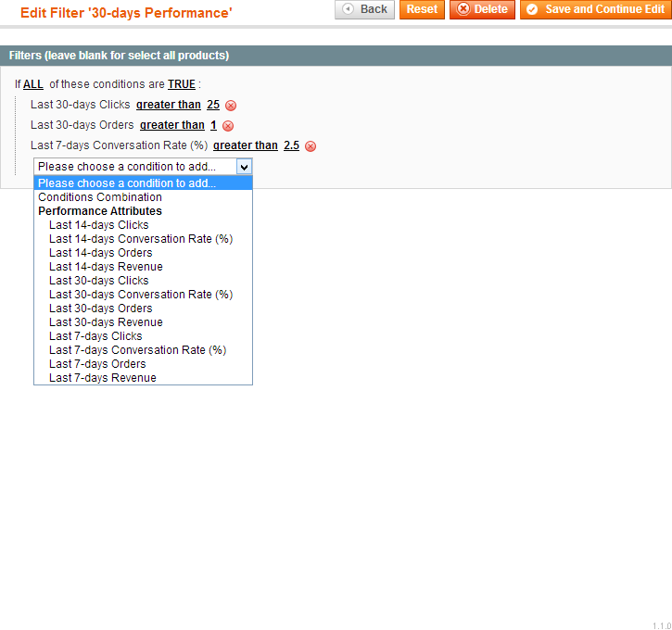Choose Last 7-days Orders option
Viewport: 672px width, 630px height.
point(143,364)
